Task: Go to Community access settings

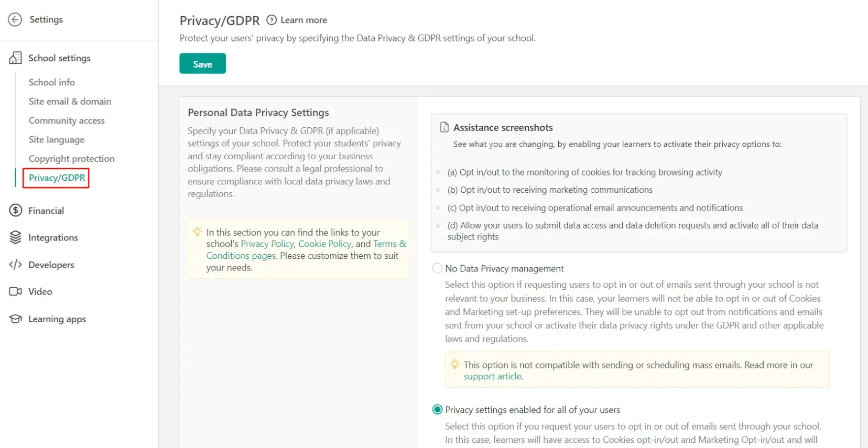Action: pyautogui.click(x=67, y=121)
